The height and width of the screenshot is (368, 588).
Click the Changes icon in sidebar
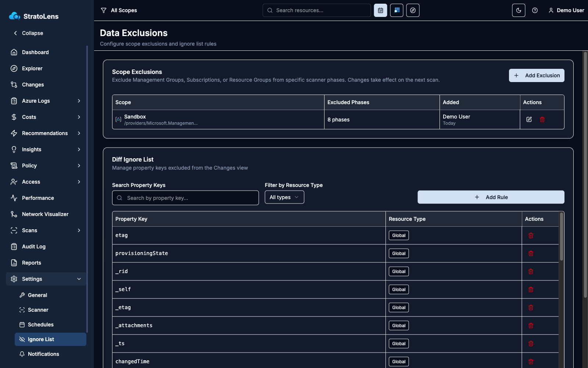tap(14, 85)
